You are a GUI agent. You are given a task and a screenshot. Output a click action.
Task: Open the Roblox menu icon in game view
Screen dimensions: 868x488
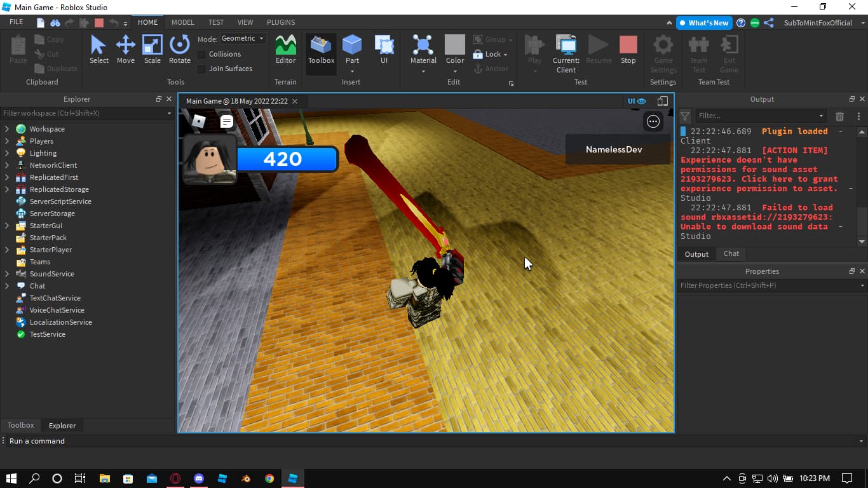(x=199, y=121)
